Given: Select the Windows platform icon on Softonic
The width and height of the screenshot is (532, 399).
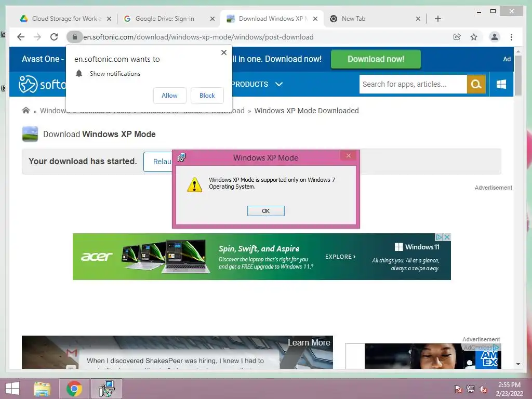Looking at the screenshot, I should click(x=501, y=84).
